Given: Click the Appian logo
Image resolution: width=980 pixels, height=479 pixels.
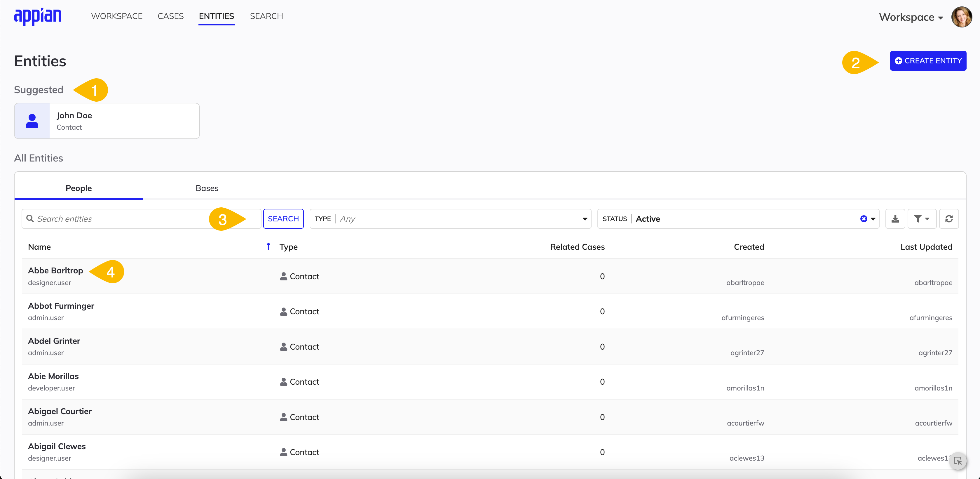Looking at the screenshot, I should click(38, 16).
